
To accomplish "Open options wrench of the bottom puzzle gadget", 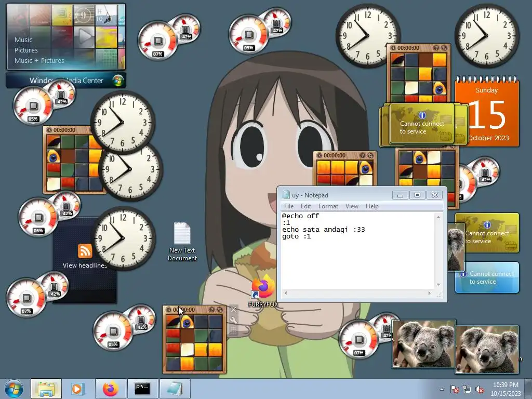I will [x=233, y=320].
